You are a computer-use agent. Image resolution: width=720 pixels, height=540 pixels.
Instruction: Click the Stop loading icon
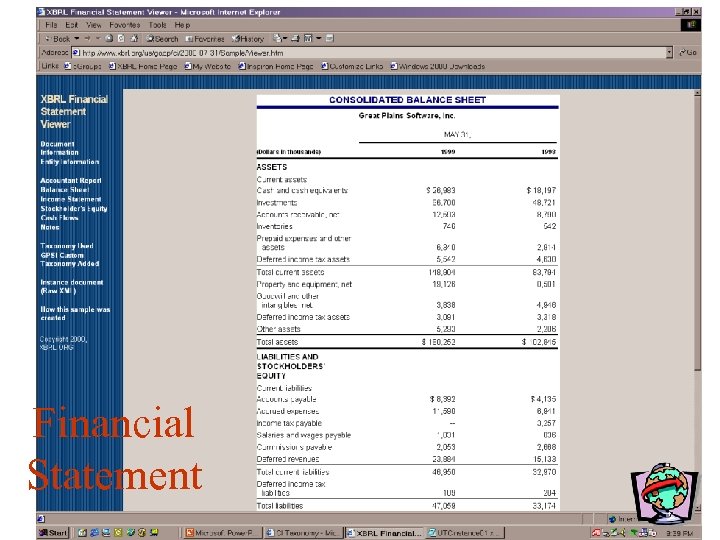point(108,39)
